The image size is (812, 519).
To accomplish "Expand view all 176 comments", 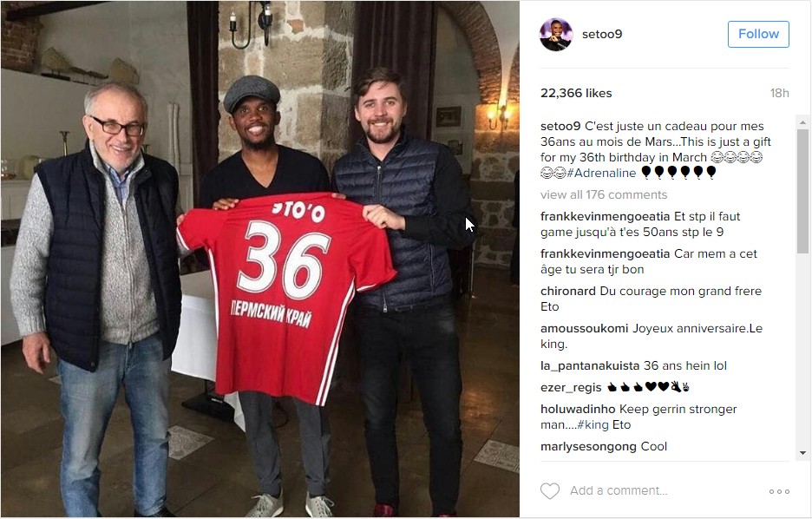I will pyautogui.click(x=604, y=194).
